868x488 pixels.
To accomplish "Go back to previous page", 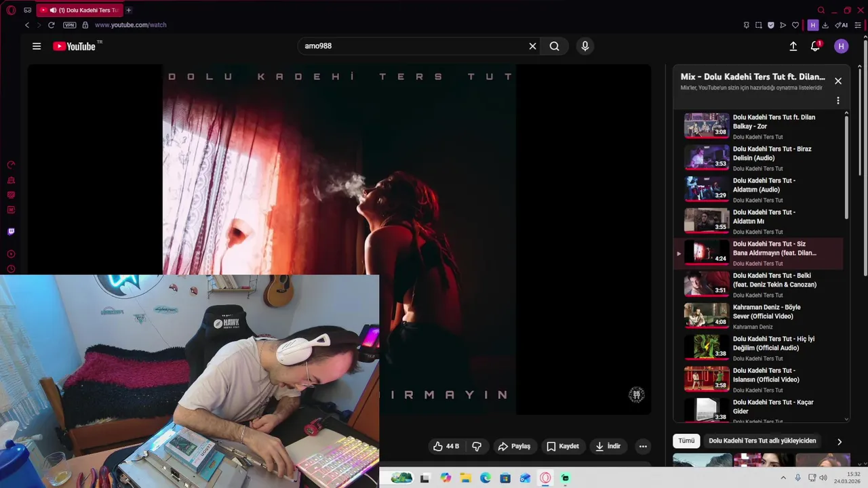I will pos(27,25).
